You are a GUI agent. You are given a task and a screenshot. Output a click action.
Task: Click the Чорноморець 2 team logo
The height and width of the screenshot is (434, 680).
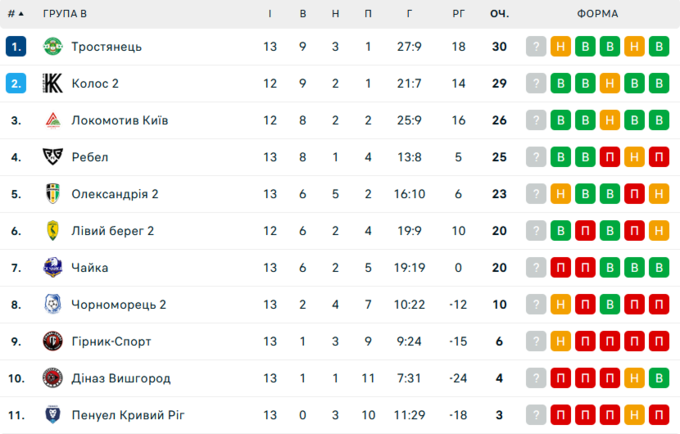52,304
